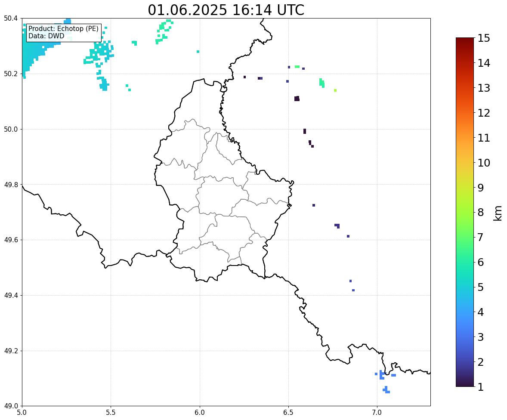Click the dark echo cell near 50.1 latitude
The height and width of the screenshot is (420, 507).
point(297,99)
